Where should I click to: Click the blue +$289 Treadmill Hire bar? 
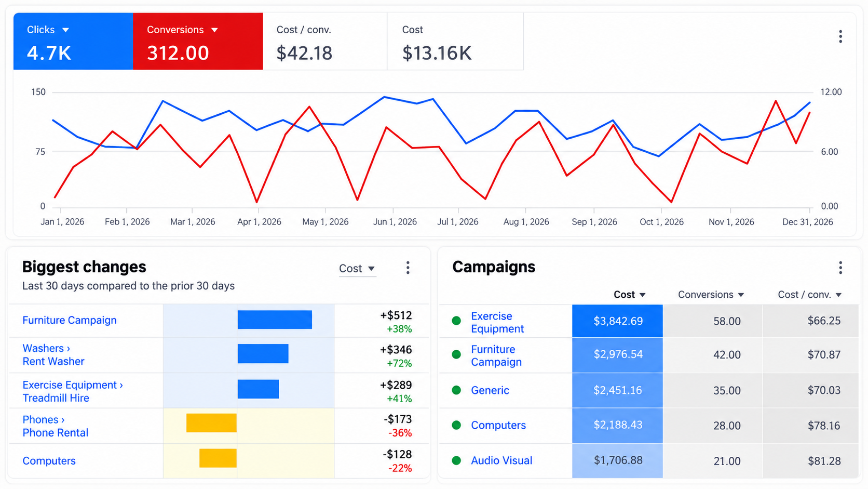click(x=259, y=389)
